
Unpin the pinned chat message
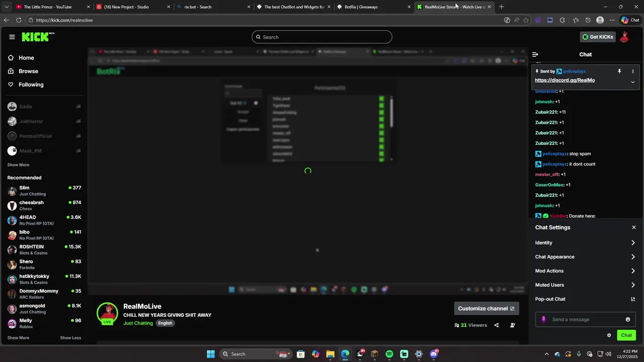pos(619,71)
